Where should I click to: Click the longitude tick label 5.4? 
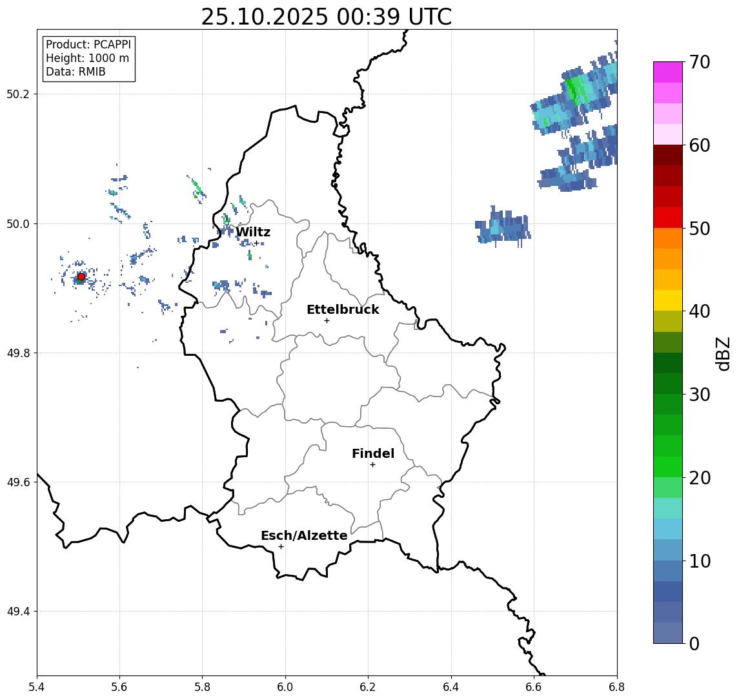pos(37,687)
